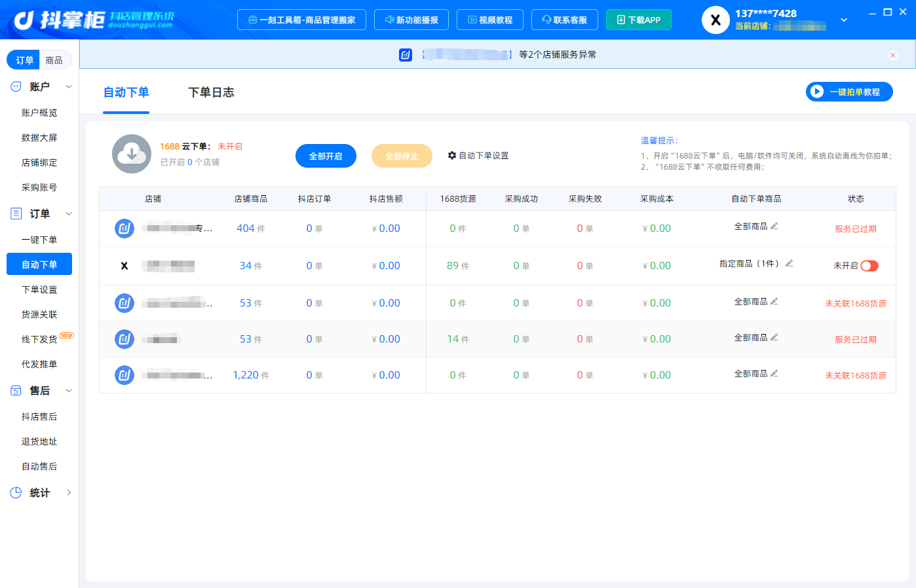
Task: Edit 全部商品 pencil in the 14 件 货源 row
Action: pos(774,337)
